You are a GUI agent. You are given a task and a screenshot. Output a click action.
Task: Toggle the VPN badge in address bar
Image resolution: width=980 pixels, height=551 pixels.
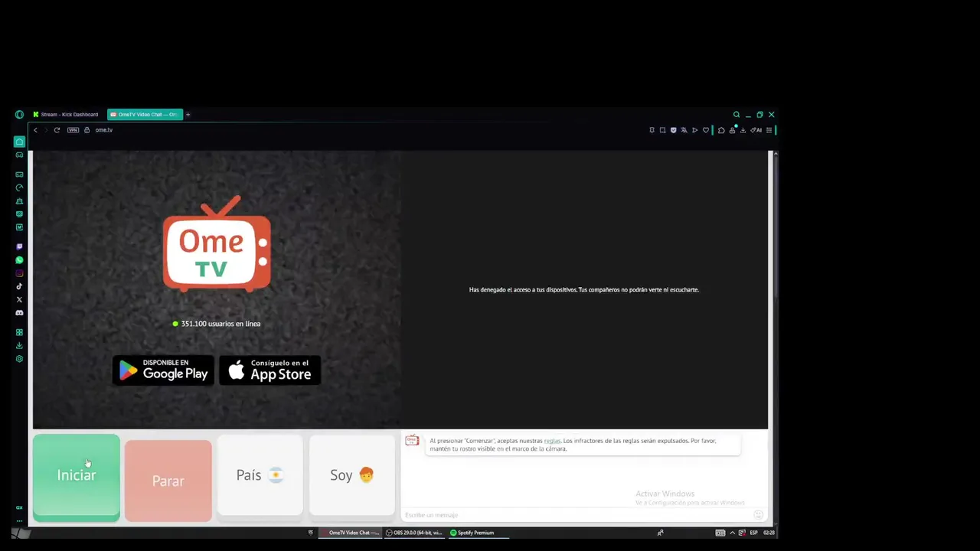[x=73, y=130]
